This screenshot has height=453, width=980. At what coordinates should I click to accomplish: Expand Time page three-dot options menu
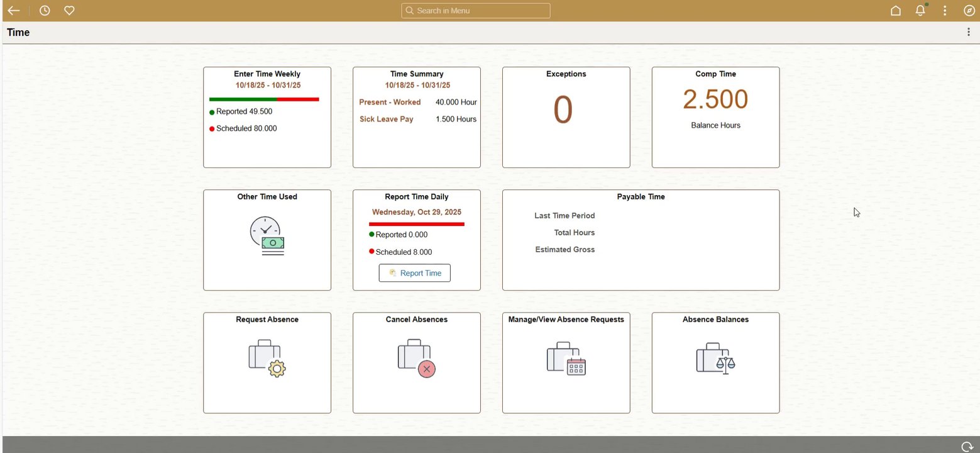tap(969, 32)
